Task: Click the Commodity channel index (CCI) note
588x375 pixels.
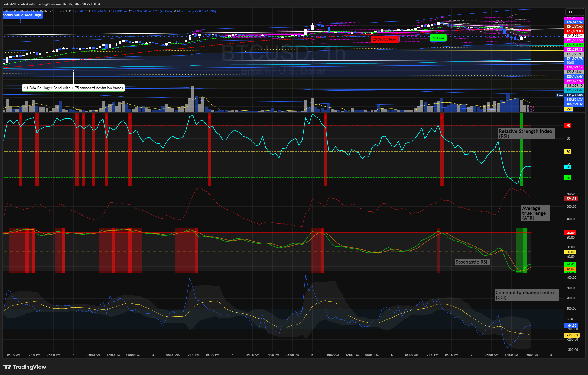Action: click(526, 295)
